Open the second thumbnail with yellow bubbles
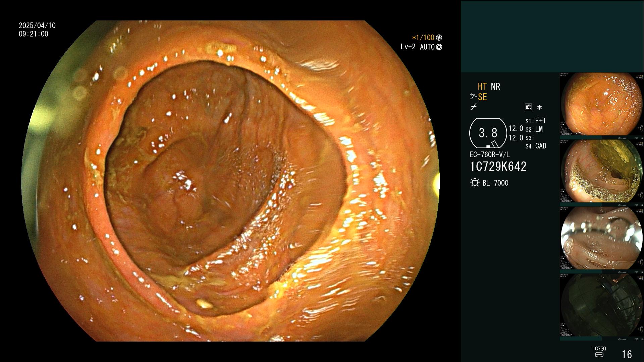This screenshot has width=644, height=362. coord(601,171)
